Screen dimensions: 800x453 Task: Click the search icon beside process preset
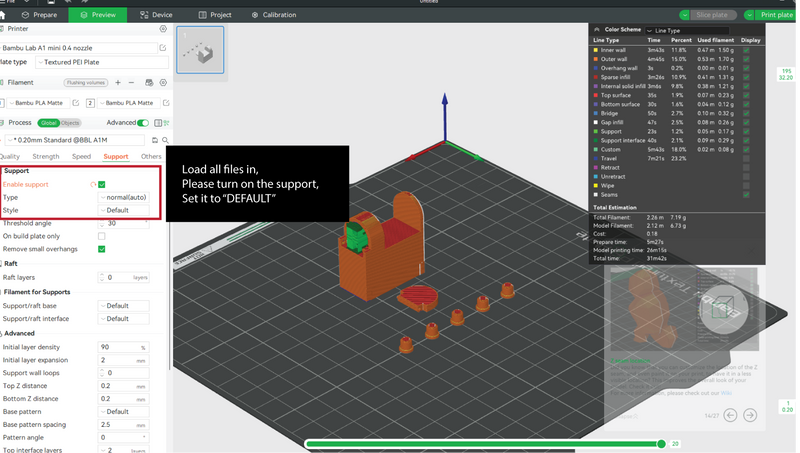point(165,140)
